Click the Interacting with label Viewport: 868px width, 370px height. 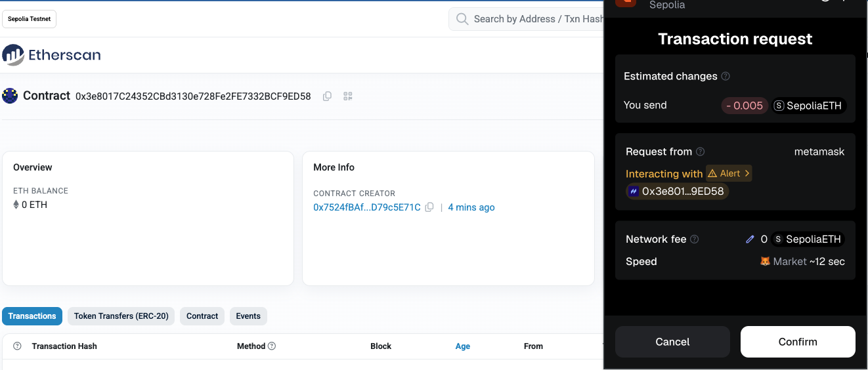664,174
